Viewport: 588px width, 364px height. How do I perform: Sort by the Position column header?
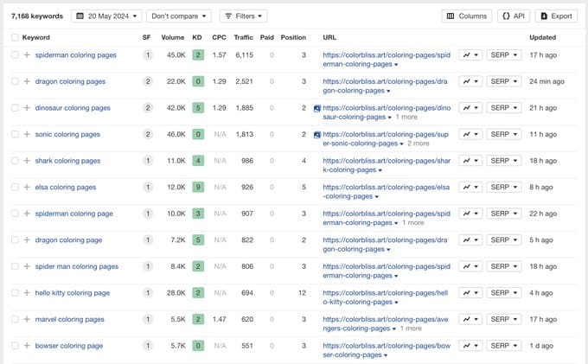(x=293, y=37)
